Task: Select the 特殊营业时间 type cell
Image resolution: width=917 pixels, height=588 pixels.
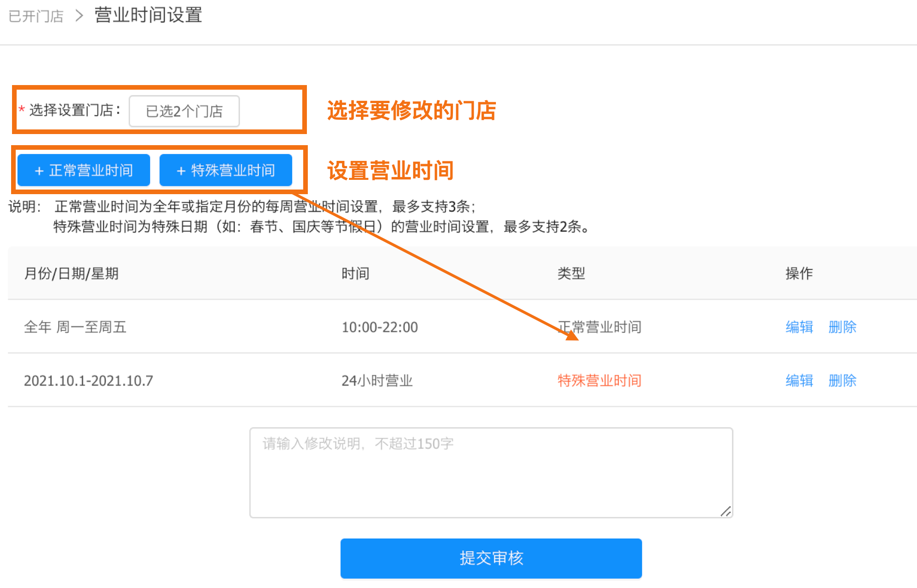Action: 599,380
